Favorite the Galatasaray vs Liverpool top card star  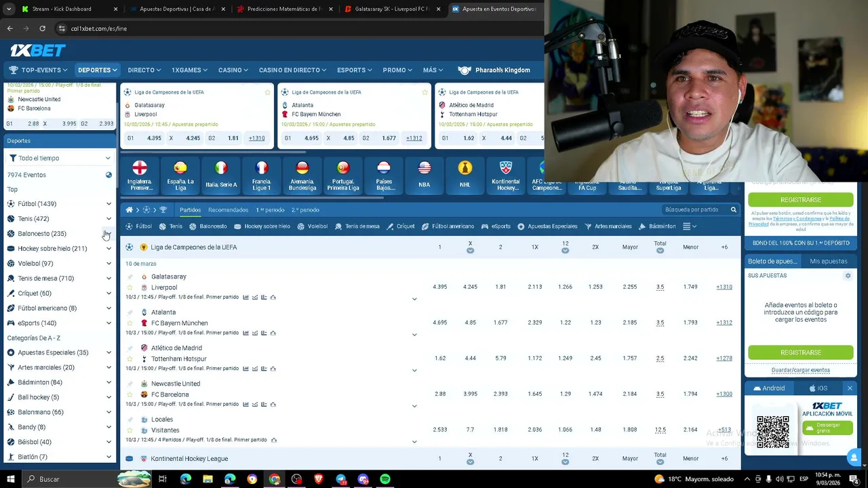(268, 92)
